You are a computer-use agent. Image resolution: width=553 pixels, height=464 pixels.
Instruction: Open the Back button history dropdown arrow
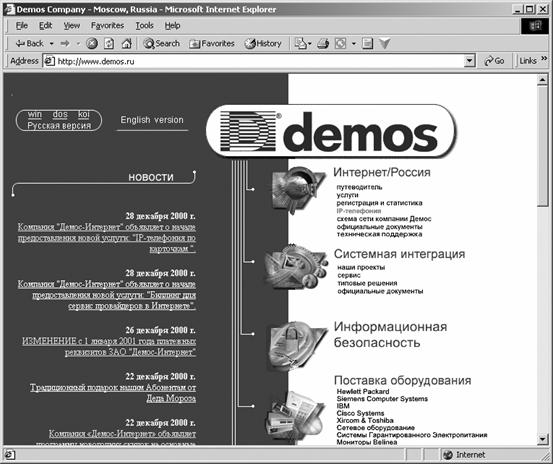click(x=51, y=44)
